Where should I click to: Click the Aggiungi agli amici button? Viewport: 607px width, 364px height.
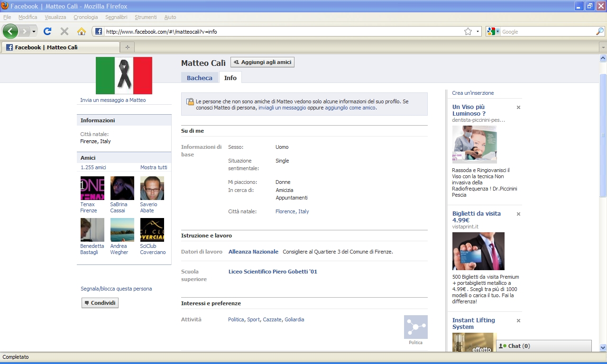(262, 62)
